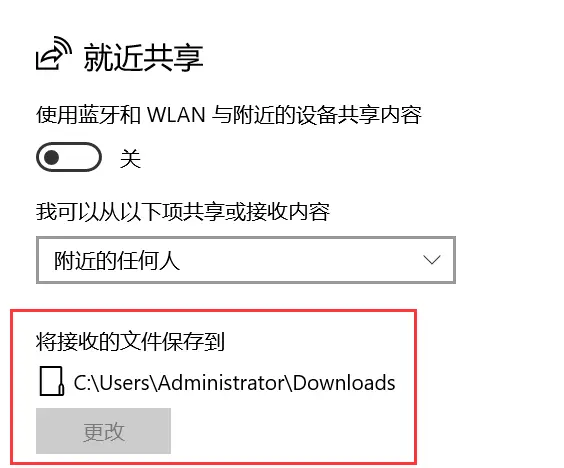Click "Administrator" in the save path

(223, 382)
